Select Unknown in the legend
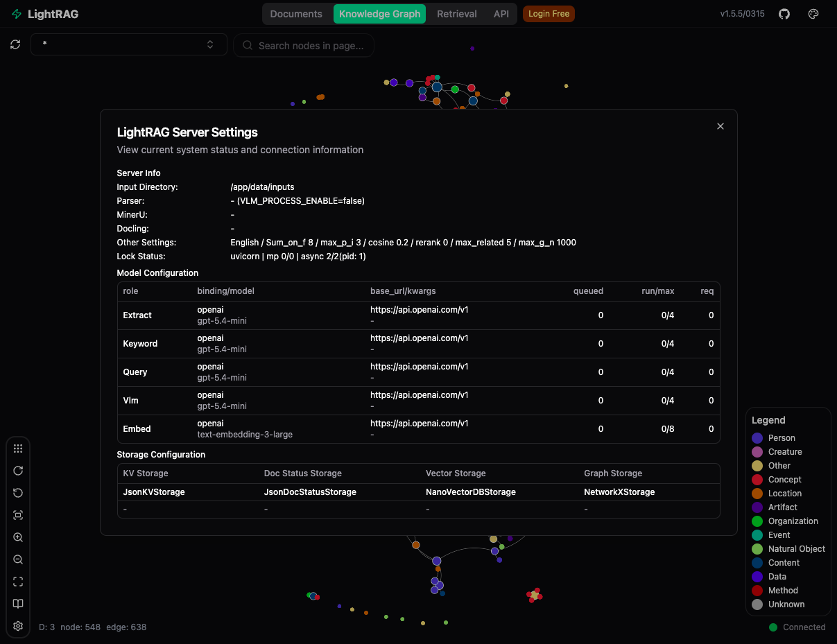This screenshot has height=644, width=837. (786, 604)
